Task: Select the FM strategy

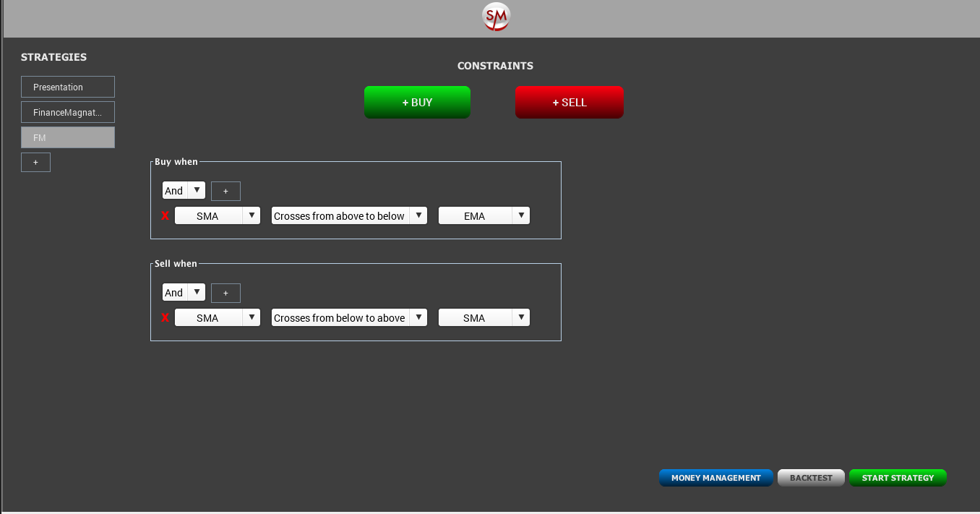Action: tap(68, 137)
